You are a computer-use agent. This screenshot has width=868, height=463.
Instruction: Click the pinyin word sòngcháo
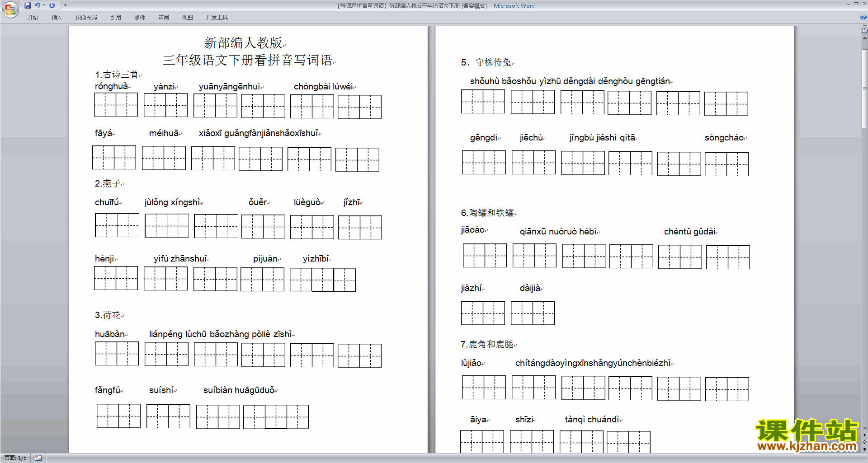[x=724, y=138]
